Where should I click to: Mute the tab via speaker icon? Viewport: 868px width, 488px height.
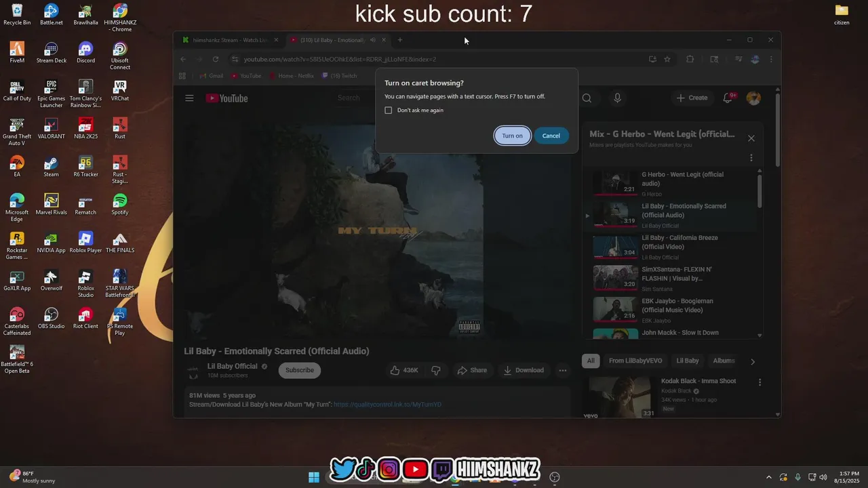tap(372, 40)
